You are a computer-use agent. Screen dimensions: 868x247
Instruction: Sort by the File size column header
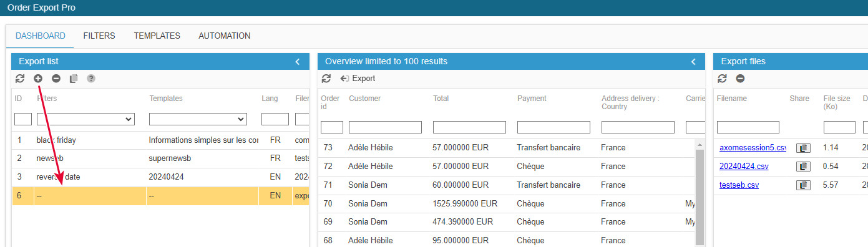837,102
